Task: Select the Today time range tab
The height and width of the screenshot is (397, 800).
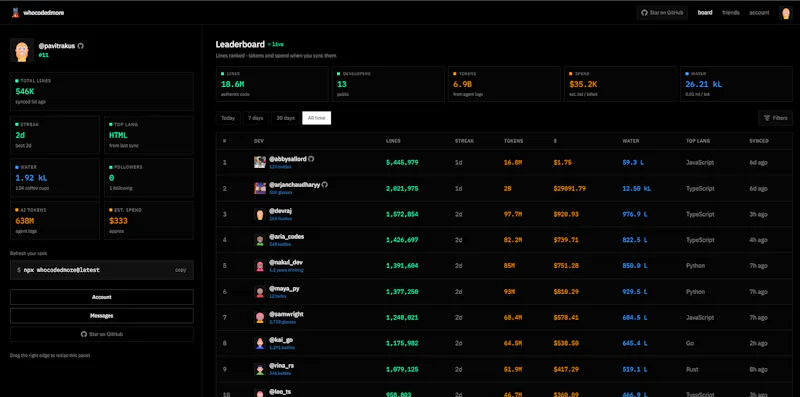Action: coord(228,118)
